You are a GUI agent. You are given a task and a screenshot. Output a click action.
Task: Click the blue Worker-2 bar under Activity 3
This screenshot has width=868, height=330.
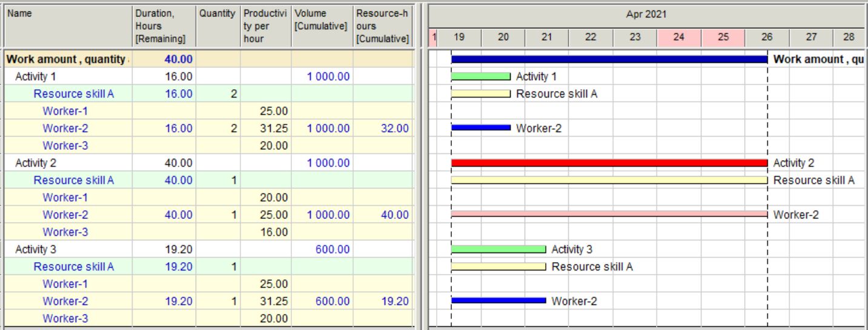point(499,300)
